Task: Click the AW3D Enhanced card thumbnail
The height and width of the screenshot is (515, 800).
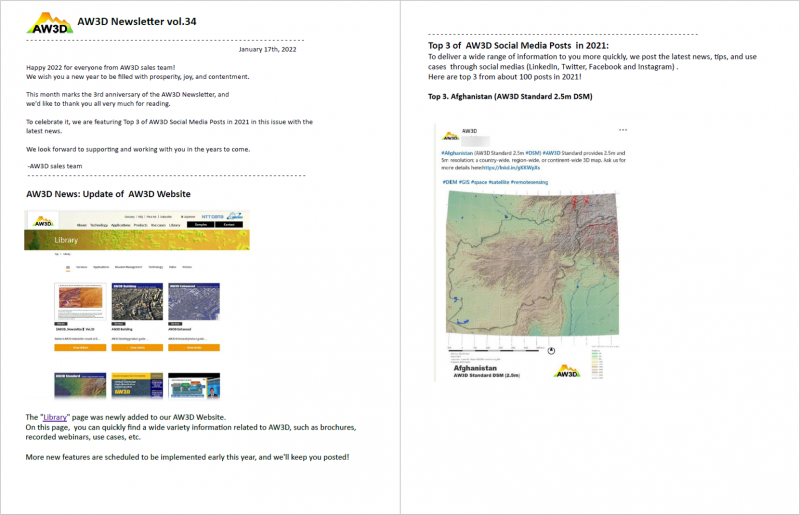Action: tap(194, 302)
